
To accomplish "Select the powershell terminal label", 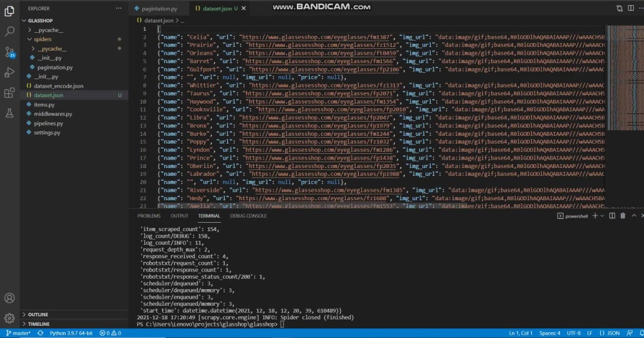I will (x=573, y=216).
